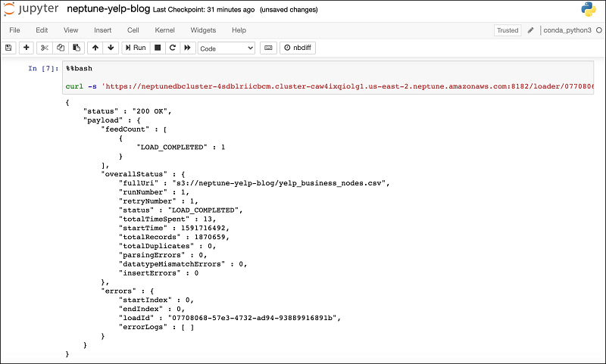Click the totalTimeSpent 13 line

click(x=167, y=219)
